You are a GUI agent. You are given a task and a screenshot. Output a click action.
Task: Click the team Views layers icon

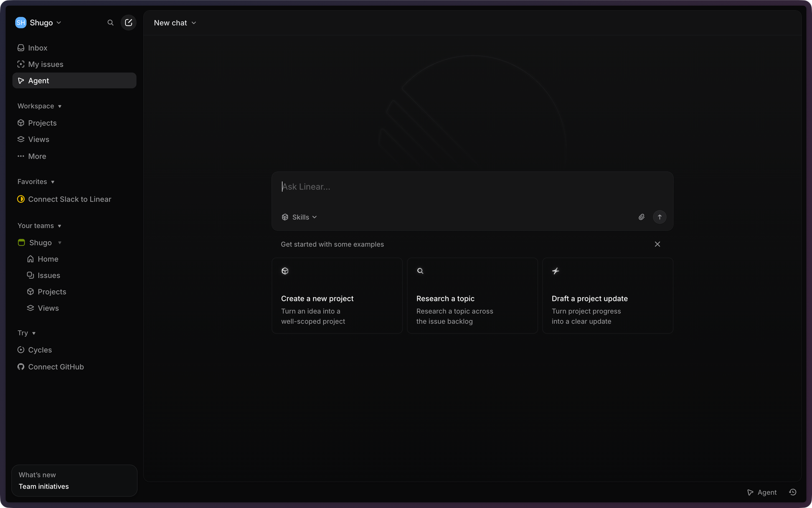coord(30,308)
